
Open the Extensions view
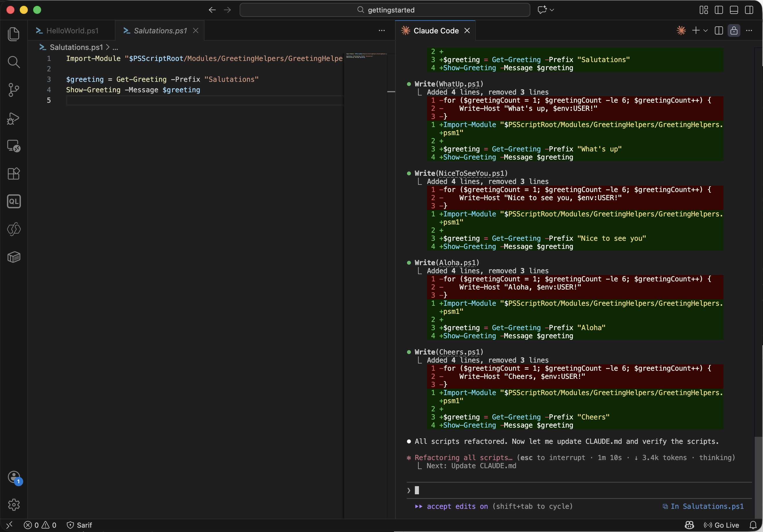coord(14,174)
